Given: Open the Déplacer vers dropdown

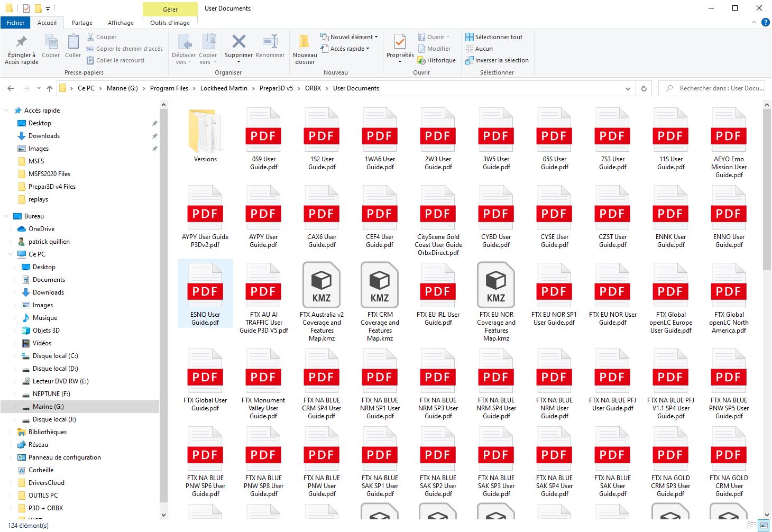Looking at the screenshot, I should point(183,50).
